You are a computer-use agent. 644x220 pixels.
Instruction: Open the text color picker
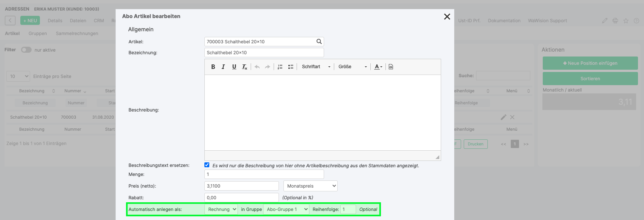(x=378, y=67)
